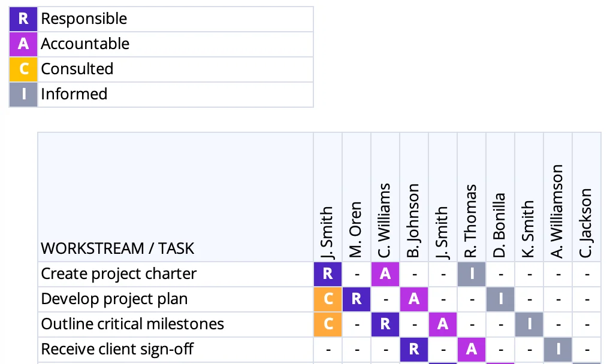Click the C. Jackson column header
This screenshot has height=364, width=610.
[587, 223]
